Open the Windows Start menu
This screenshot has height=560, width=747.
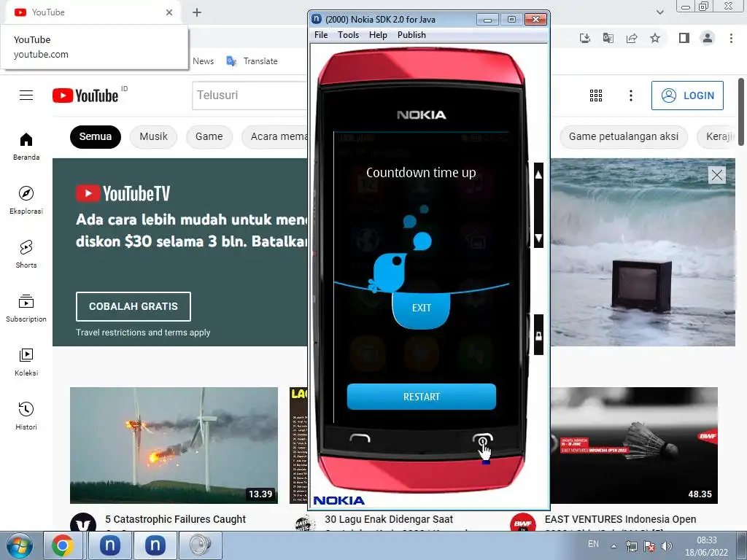coord(18,545)
